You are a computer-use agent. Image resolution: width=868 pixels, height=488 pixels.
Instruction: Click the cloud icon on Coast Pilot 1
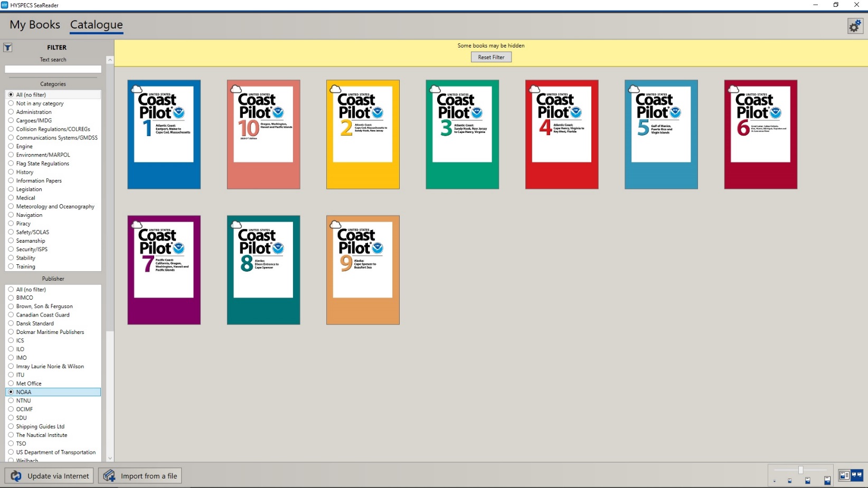pyautogui.click(x=136, y=89)
